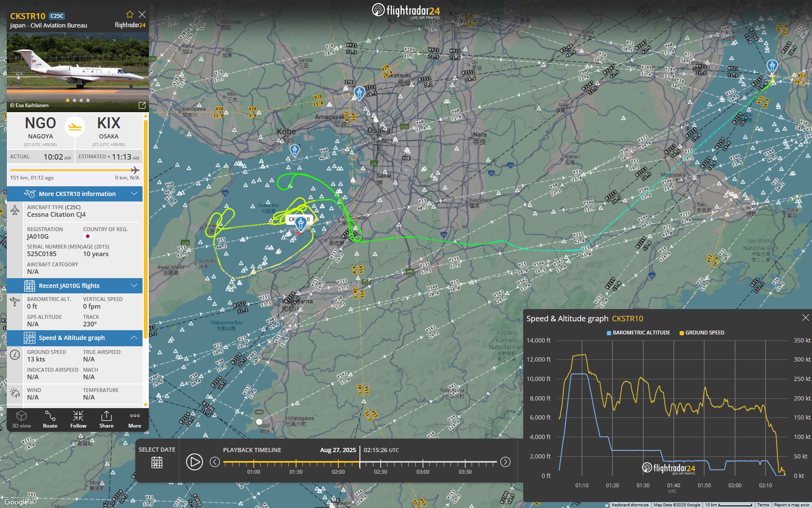This screenshot has width=812, height=508.
Task: Click the NGO Nagoya origin airport
Action: point(41,128)
